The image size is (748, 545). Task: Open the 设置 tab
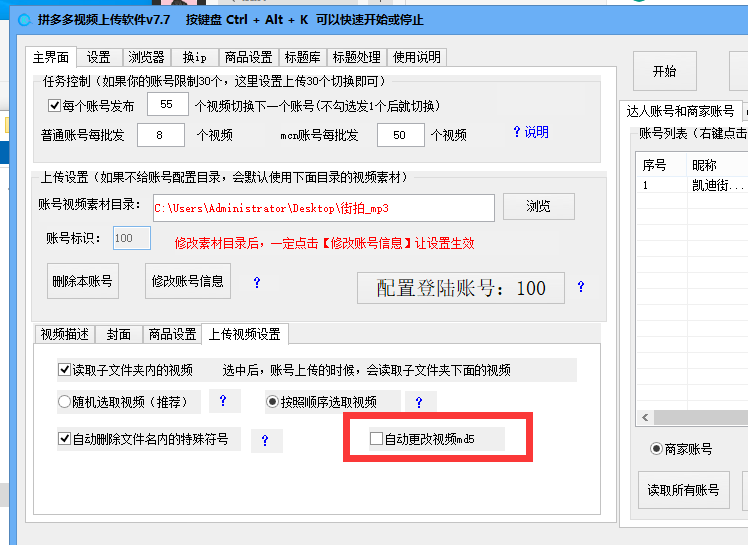(99, 57)
